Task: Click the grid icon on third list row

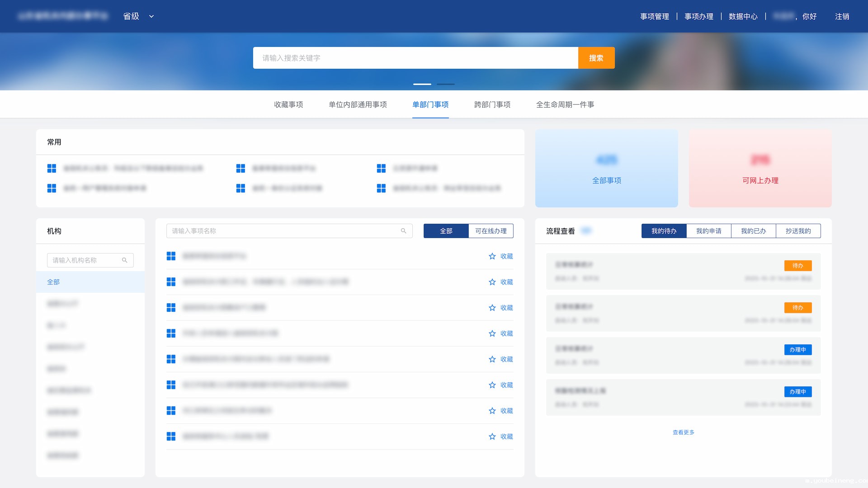Action: 171,308
